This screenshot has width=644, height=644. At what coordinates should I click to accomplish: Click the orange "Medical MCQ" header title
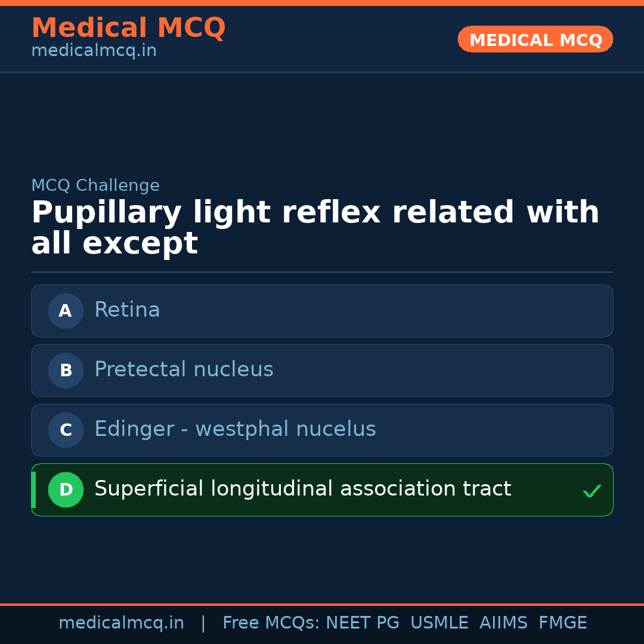pos(128,28)
